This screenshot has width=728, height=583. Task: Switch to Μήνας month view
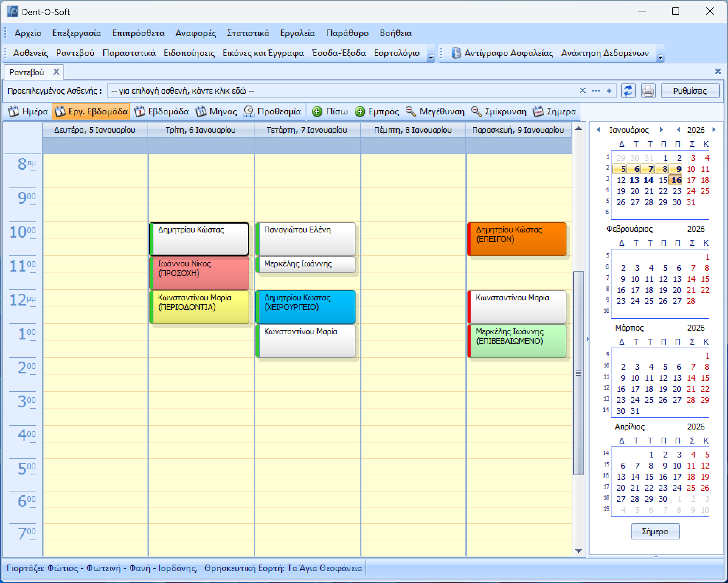tap(216, 111)
